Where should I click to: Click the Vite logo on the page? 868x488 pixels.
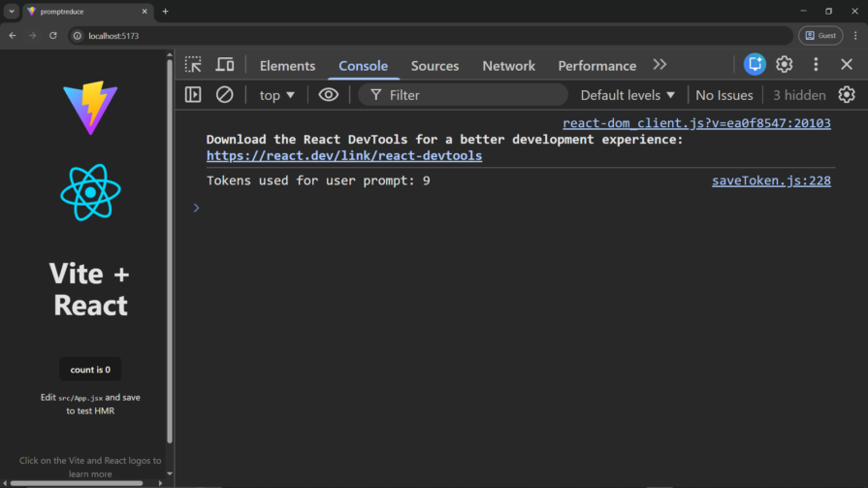(x=90, y=106)
